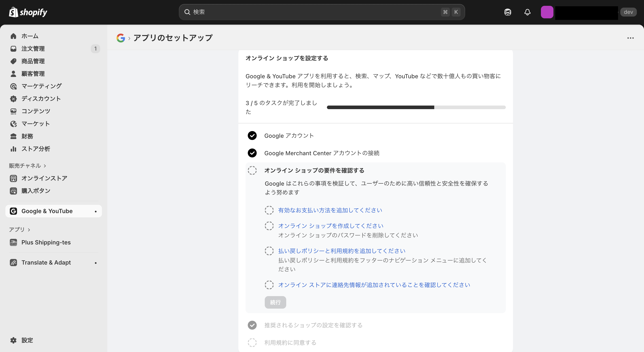Click the Plus Shipping-tes app icon

[13, 242]
